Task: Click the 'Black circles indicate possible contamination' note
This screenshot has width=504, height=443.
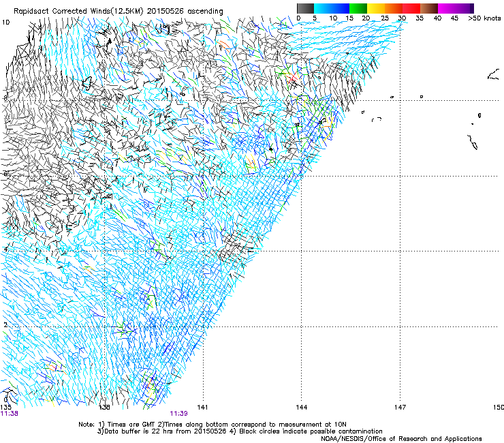Action: pyautogui.click(x=311, y=431)
